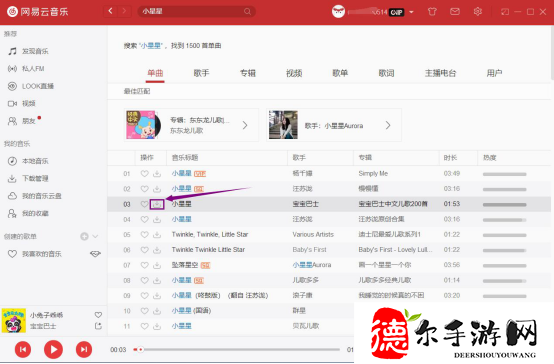The height and width of the screenshot is (364, 554).
Task: Open the skin (shirt) icon
Action: coord(432,12)
